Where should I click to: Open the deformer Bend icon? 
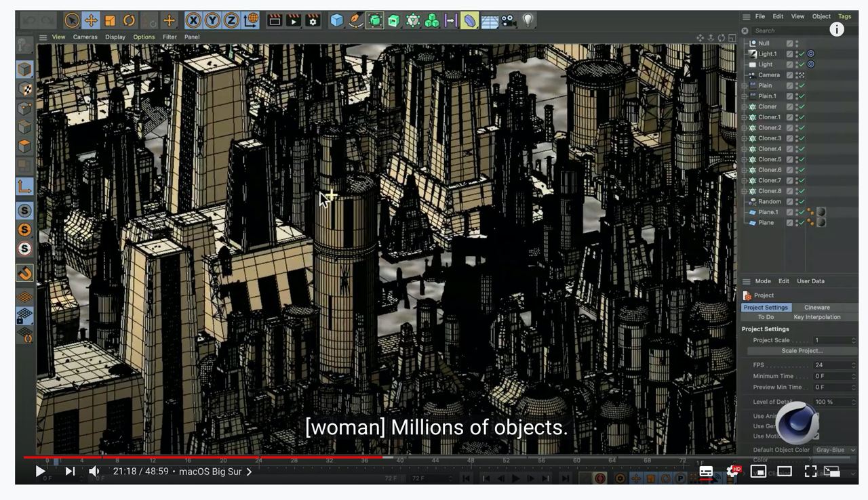[x=469, y=20]
